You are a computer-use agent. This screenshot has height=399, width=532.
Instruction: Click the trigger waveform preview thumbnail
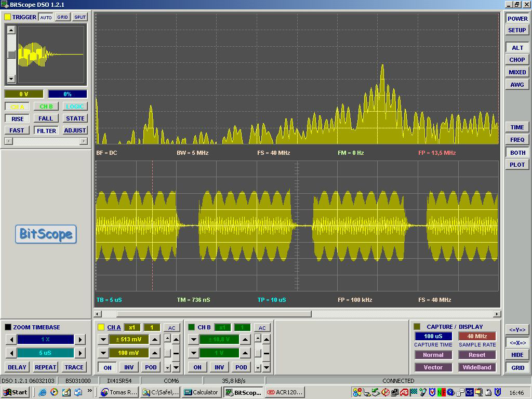[51, 55]
